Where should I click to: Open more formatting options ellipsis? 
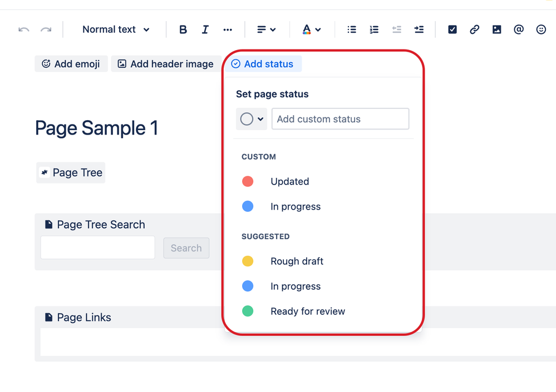pos(228,29)
